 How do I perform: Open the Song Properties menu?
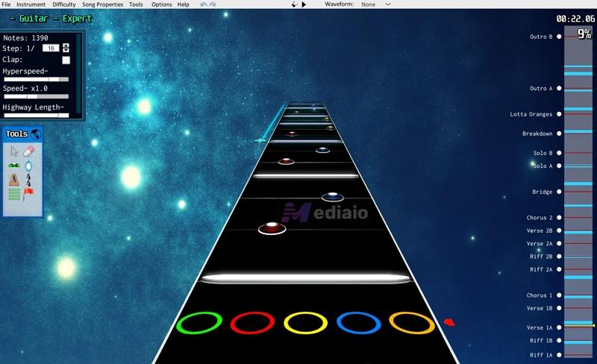102,4
